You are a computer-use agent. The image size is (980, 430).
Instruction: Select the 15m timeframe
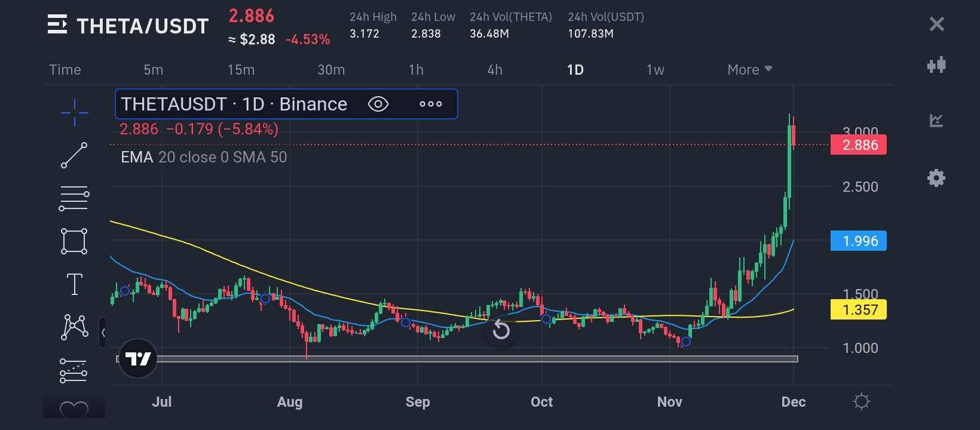tap(241, 70)
